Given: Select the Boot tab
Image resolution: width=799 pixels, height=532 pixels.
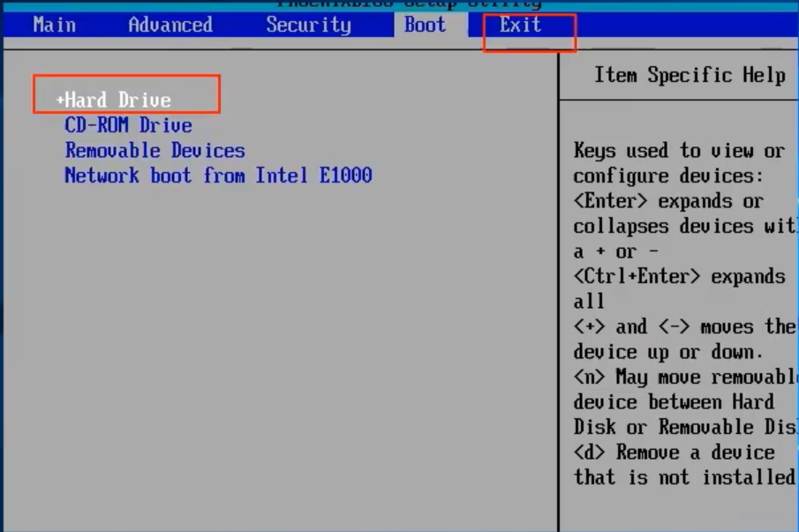Looking at the screenshot, I should tap(425, 25).
